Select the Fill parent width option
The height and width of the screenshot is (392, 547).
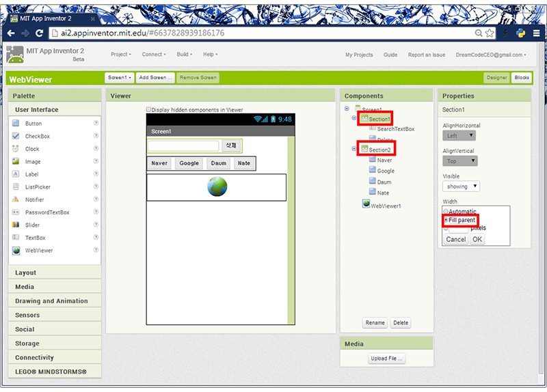point(446,220)
